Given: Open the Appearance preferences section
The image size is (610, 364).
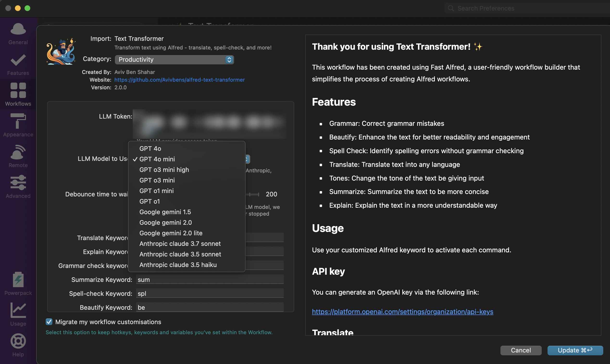Looking at the screenshot, I should coord(18,125).
